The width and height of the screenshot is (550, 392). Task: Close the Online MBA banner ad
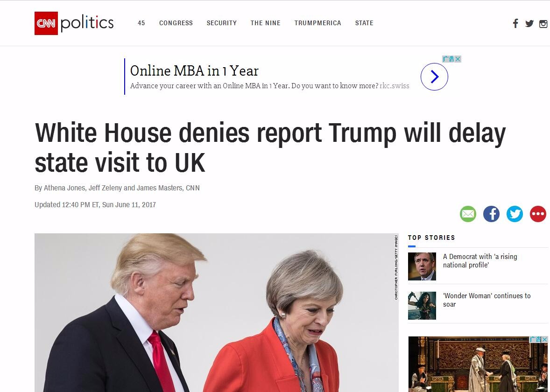(x=458, y=59)
